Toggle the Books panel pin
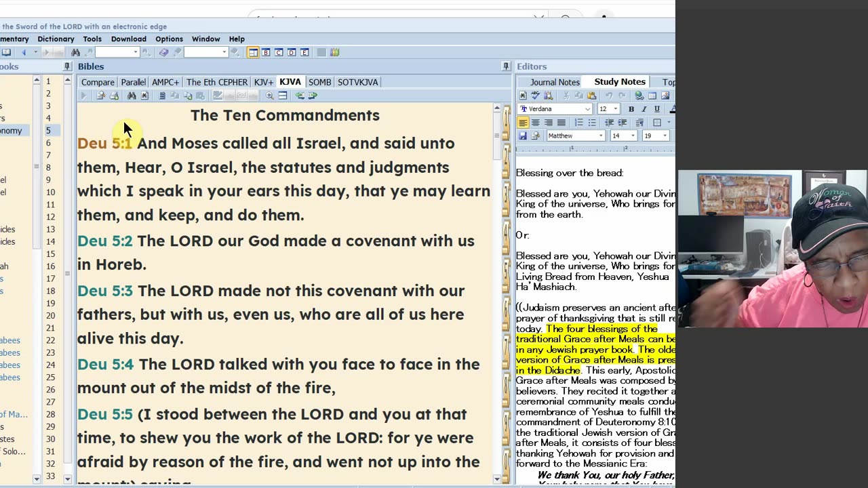868x488 pixels. tap(67, 66)
